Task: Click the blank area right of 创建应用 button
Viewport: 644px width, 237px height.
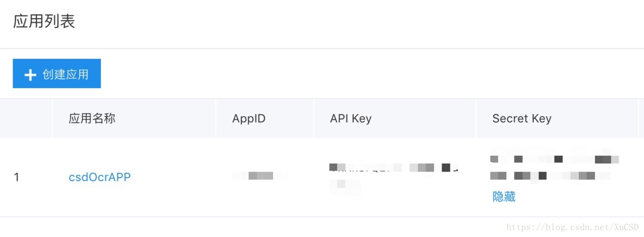Action: tap(343, 73)
